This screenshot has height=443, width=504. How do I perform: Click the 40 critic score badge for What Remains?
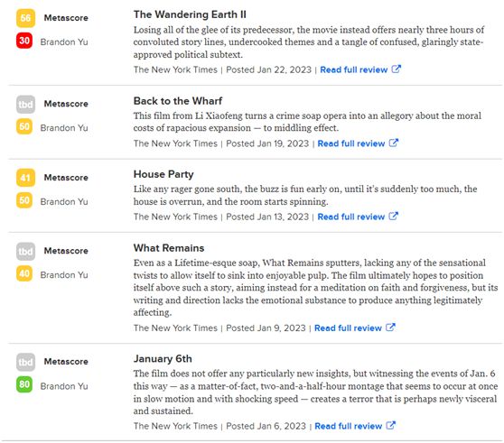tap(24, 273)
